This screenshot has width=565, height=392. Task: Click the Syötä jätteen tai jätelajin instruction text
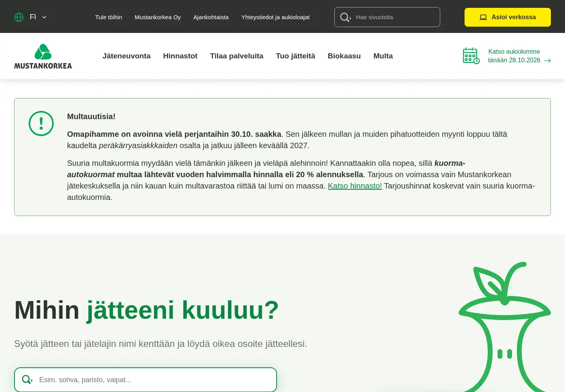pos(160,344)
